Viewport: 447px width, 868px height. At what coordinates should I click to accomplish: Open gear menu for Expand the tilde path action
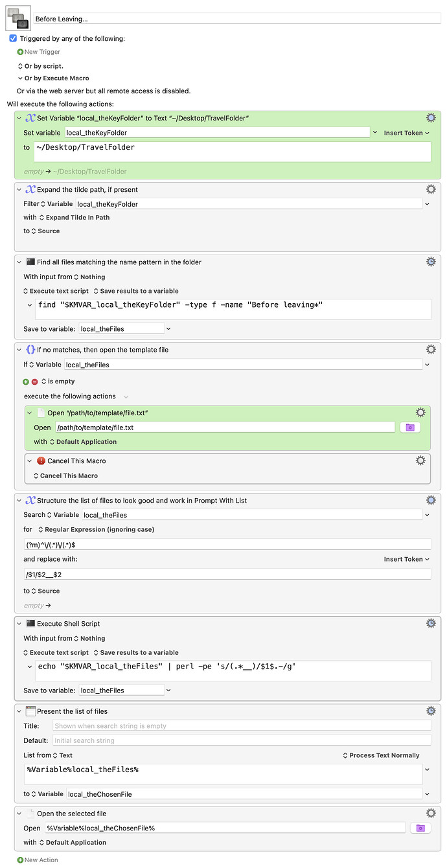(x=431, y=189)
